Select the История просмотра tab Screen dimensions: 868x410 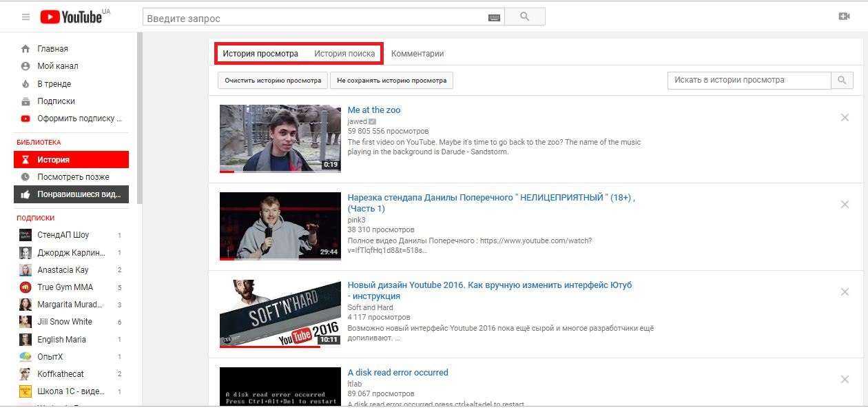260,54
